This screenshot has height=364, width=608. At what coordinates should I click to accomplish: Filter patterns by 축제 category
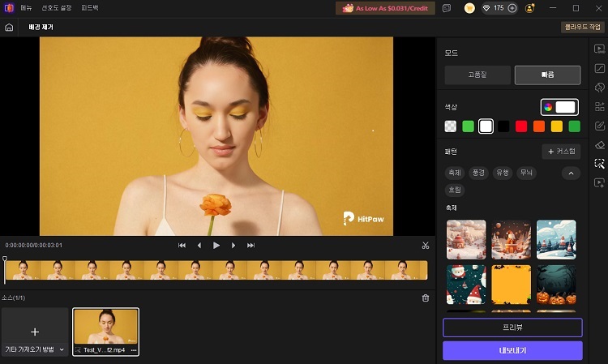coord(455,173)
